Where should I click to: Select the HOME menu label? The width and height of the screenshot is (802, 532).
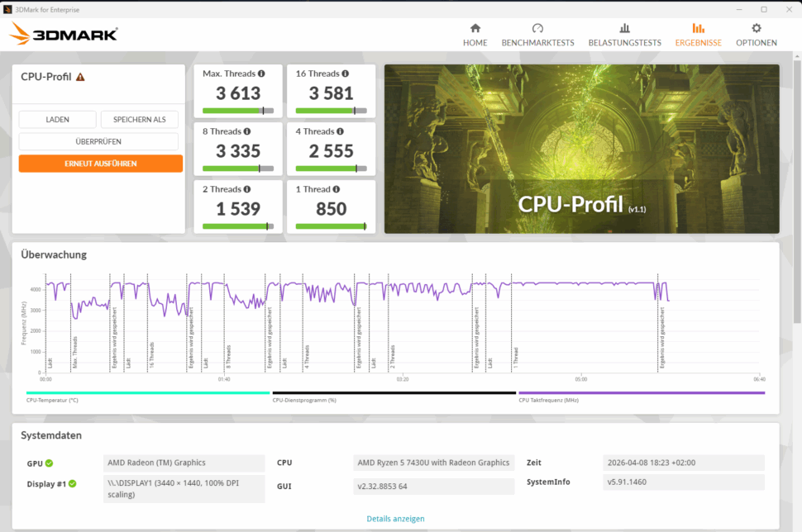tap(475, 43)
